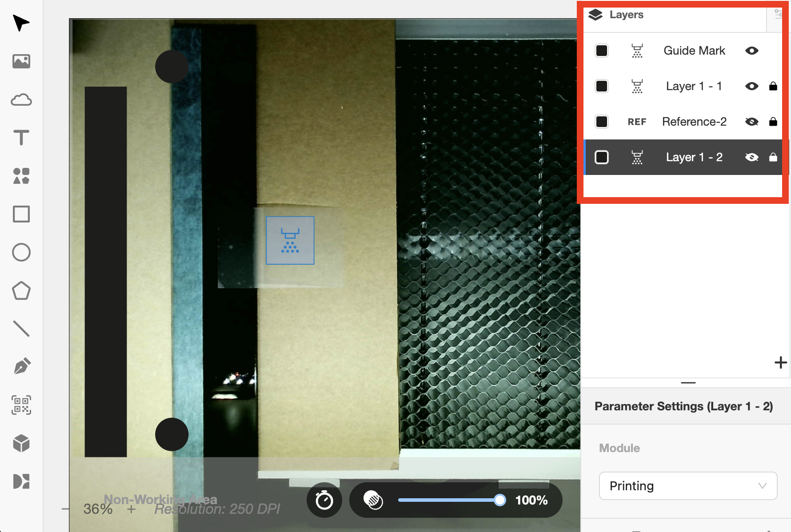Show Layer 1 - 2 with eye icon

(x=752, y=157)
